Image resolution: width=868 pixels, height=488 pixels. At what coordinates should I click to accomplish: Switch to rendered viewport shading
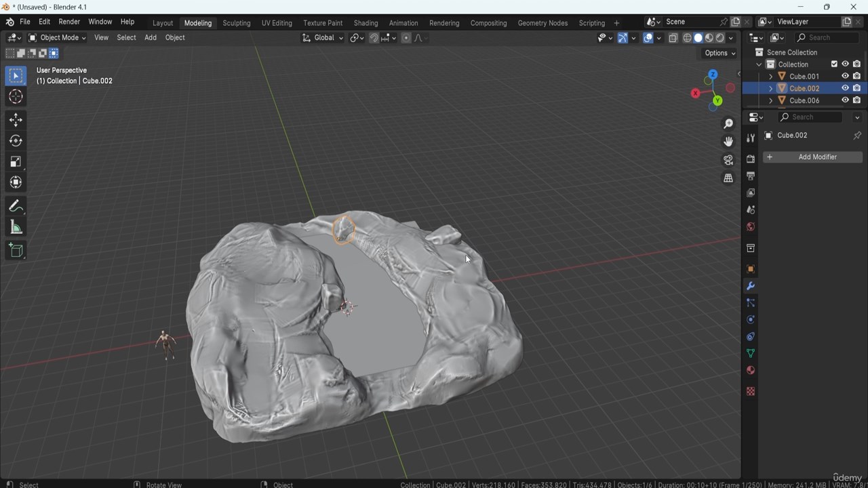point(720,38)
